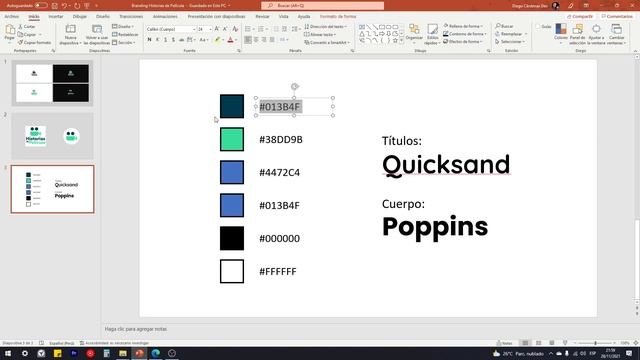This screenshot has height=360, width=640.
Task: Select the dark teal #013B4F swatch
Action: (x=232, y=106)
